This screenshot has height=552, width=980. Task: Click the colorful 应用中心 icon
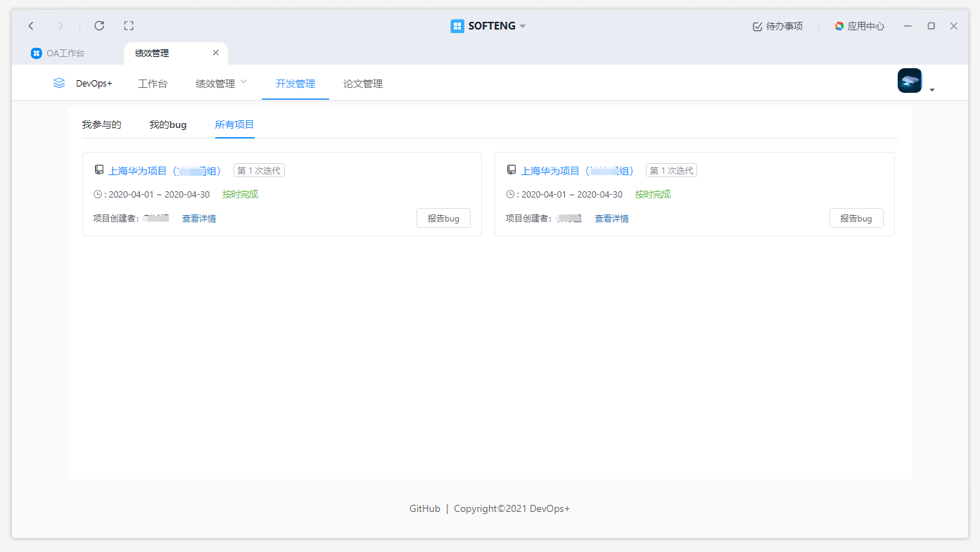839,26
